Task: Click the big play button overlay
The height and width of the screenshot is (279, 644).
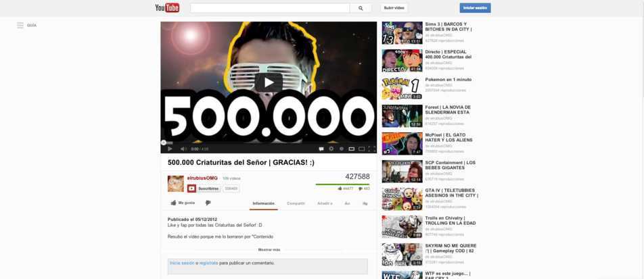Action: coord(269,82)
